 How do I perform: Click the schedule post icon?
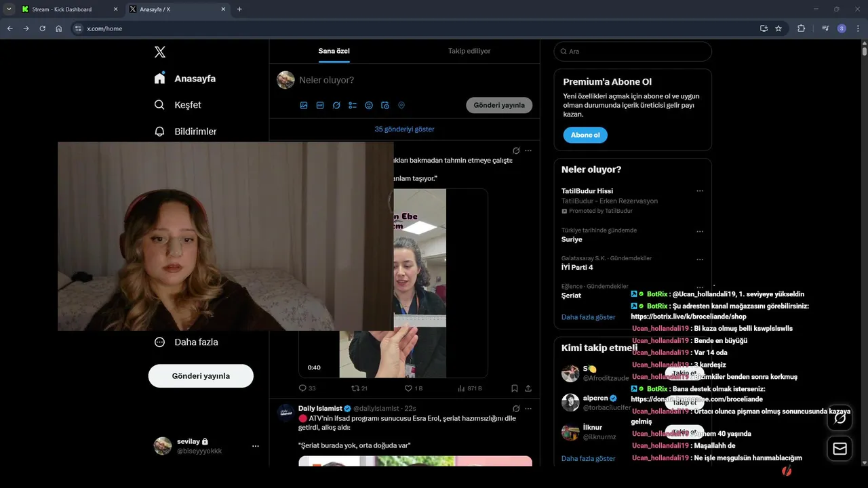(385, 106)
